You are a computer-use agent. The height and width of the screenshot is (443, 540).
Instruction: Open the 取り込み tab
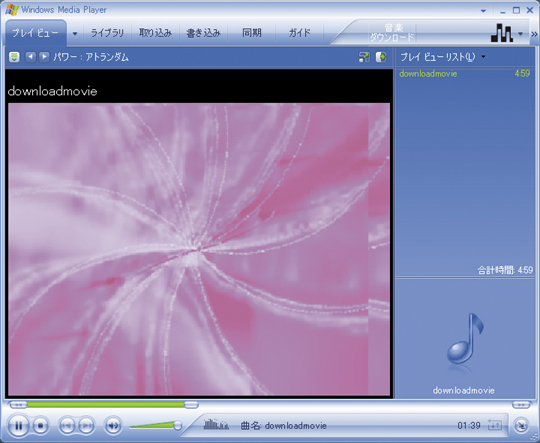[x=155, y=33]
